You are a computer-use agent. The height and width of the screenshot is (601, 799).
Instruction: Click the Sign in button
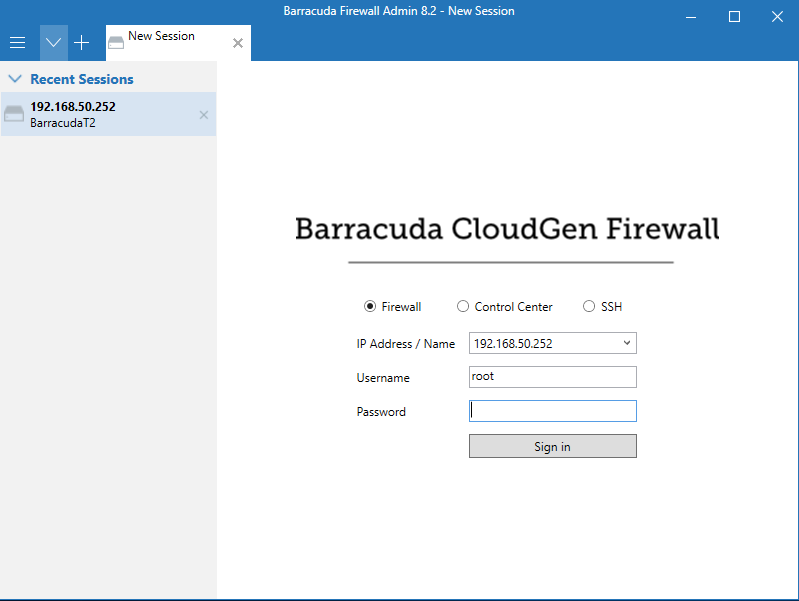552,446
